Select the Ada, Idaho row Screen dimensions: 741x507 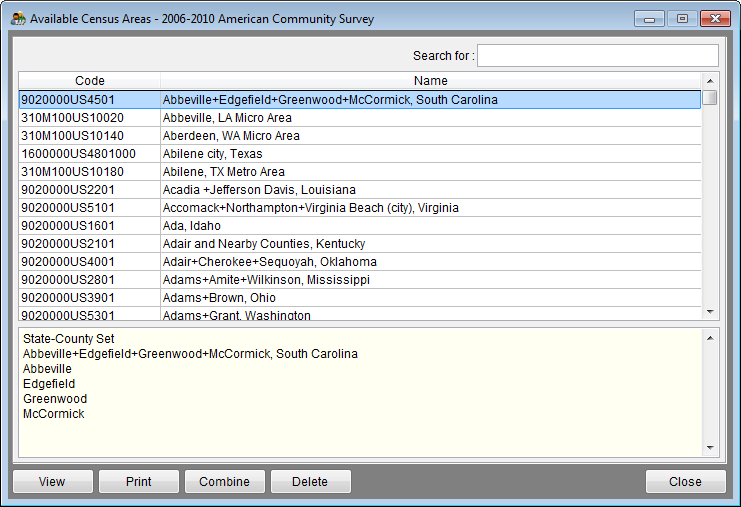(x=191, y=226)
